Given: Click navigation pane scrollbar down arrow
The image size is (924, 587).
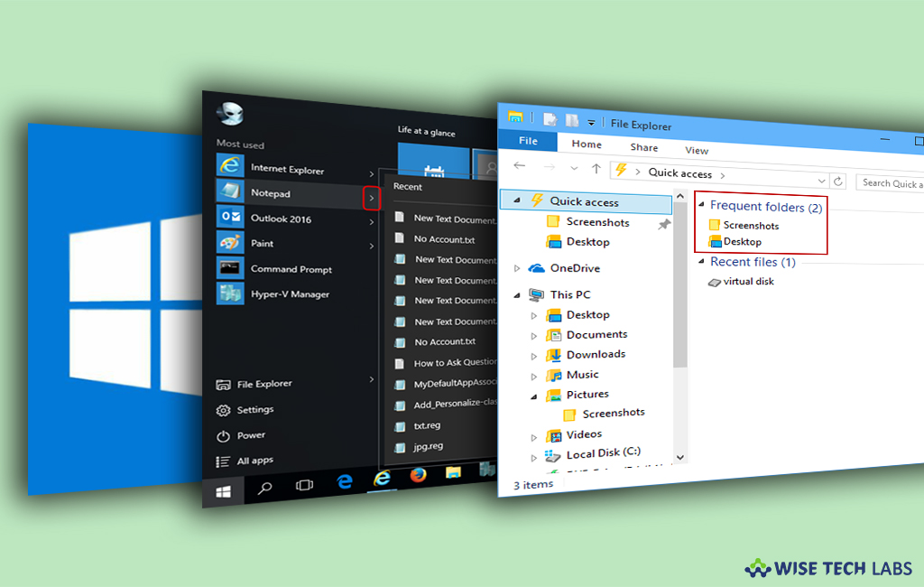Looking at the screenshot, I should tap(680, 457).
